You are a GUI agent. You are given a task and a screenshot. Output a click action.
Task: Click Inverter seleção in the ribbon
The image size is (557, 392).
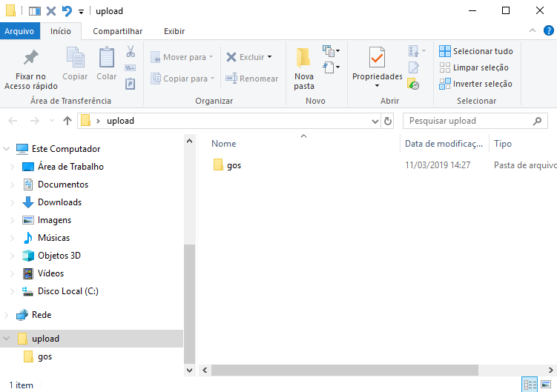pos(475,84)
